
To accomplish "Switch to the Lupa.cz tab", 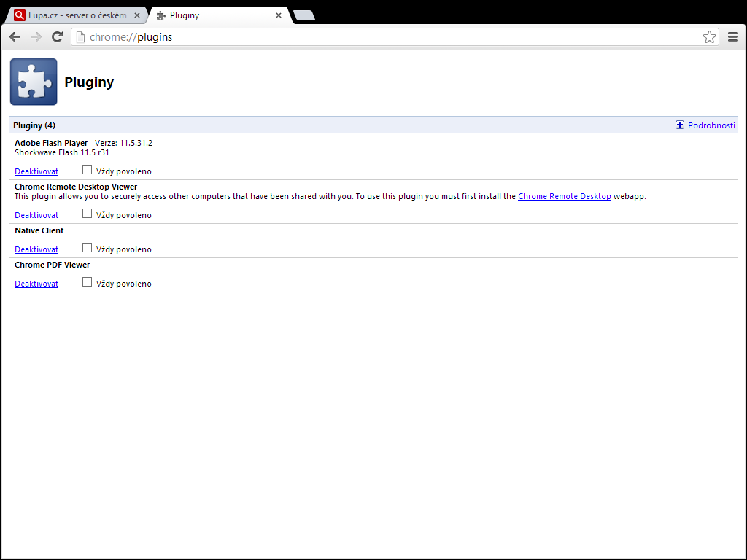I will pyautogui.click(x=76, y=15).
